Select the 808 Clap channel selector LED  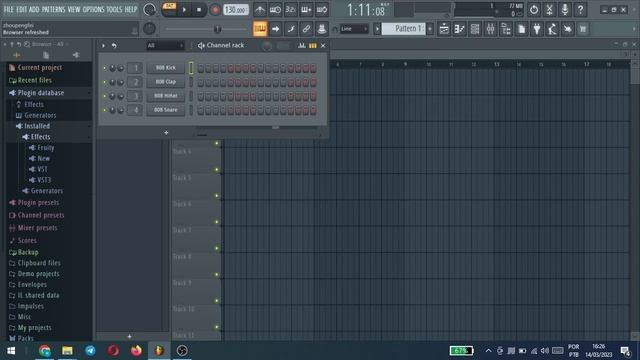tap(191, 82)
